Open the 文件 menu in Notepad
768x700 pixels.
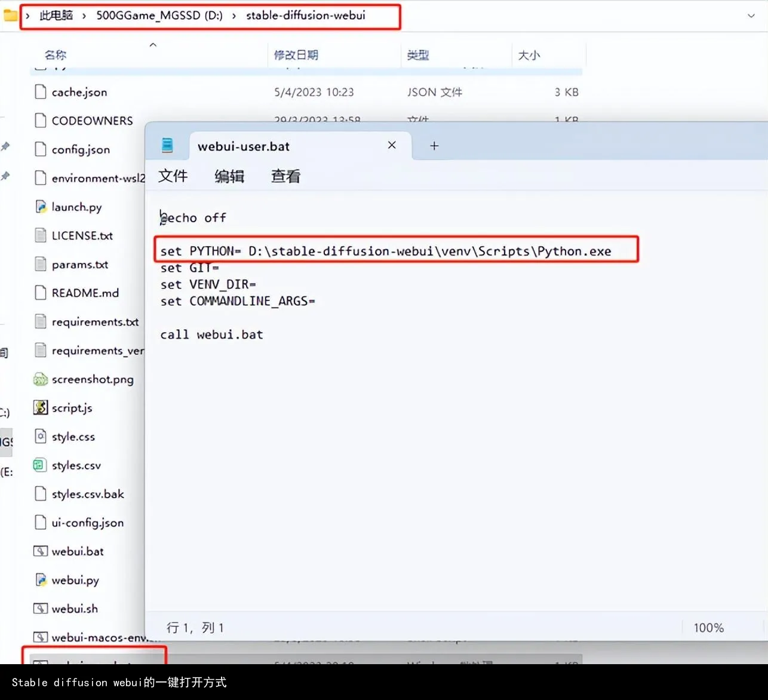(x=173, y=176)
